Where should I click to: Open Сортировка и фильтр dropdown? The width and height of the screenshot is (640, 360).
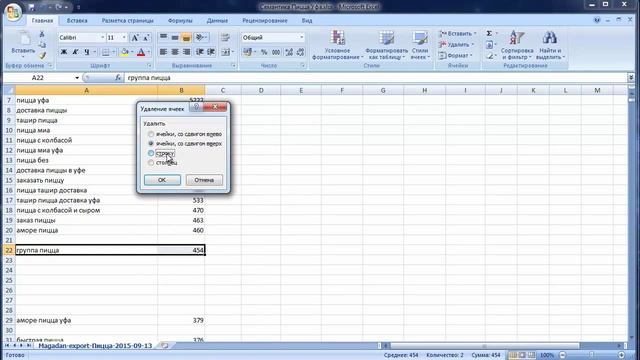[517, 45]
